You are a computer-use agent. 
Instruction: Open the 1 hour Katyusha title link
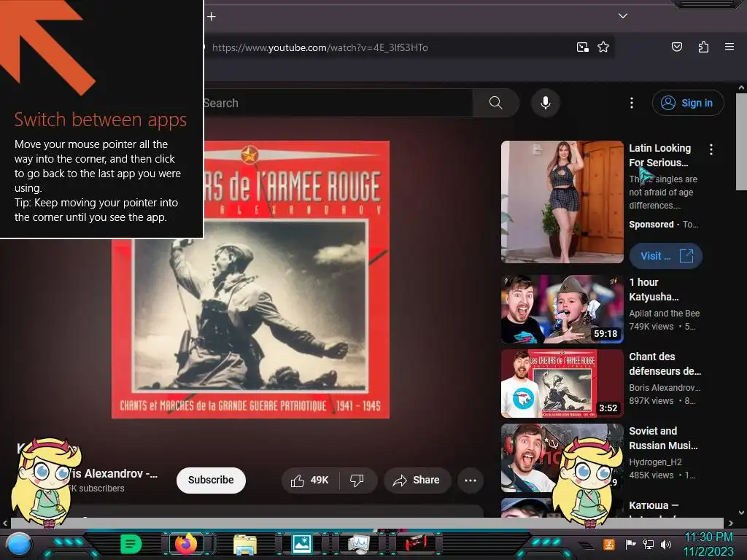point(654,289)
